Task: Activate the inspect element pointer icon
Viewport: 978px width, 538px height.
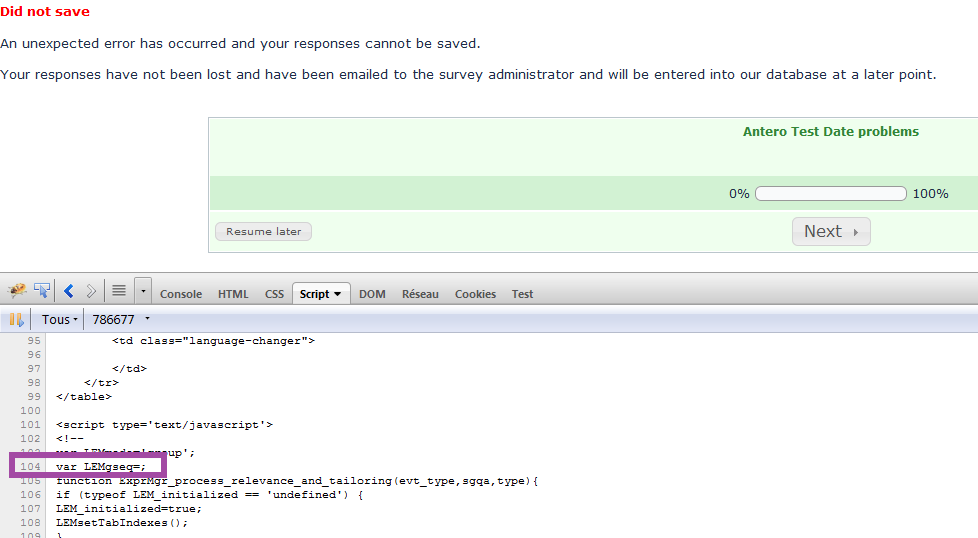Action: click(x=42, y=291)
